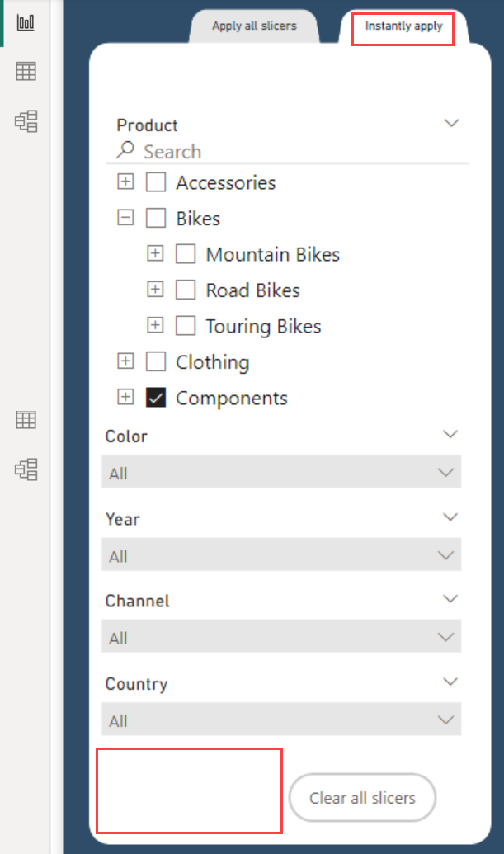The width and height of the screenshot is (504, 854).
Task: Open the Country dropdown showing All
Action: [x=281, y=720]
